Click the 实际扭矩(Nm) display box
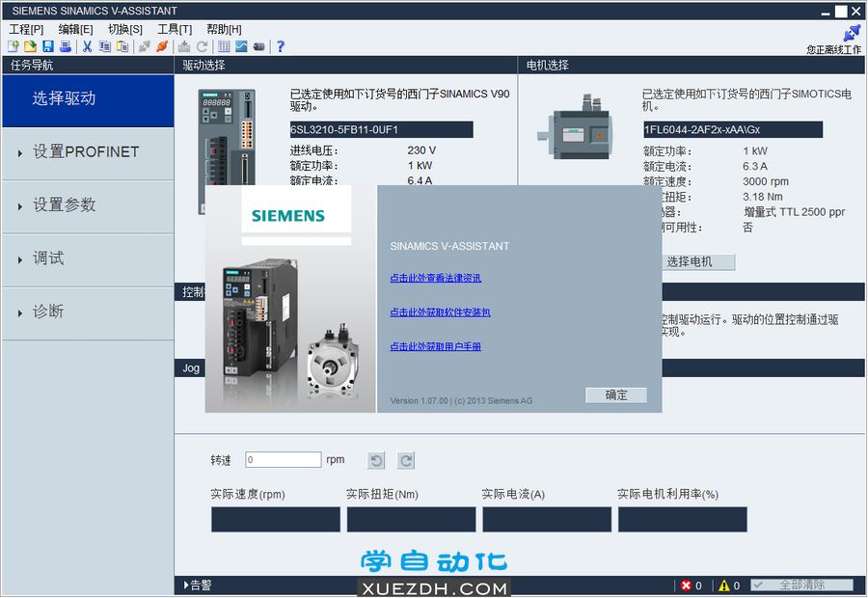The width and height of the screenshot is (868, 598). pos(411,519)
